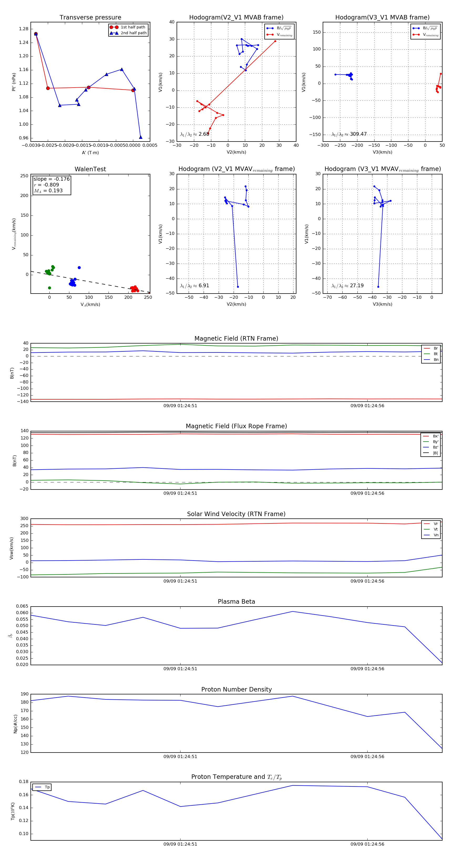This screenshot has width=473, height=868.
Task: Click the |B| legend entry
Action: (431, 453)
